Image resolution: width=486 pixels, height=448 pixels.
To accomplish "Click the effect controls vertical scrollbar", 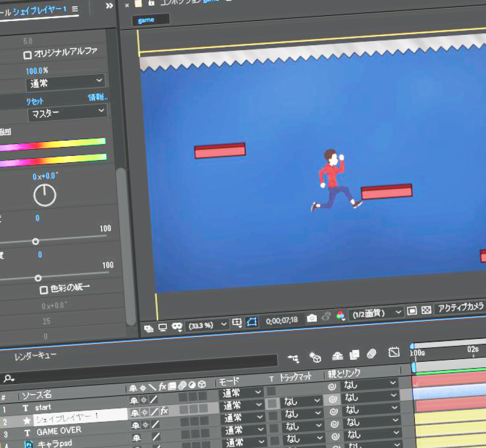I will (126, 246).
